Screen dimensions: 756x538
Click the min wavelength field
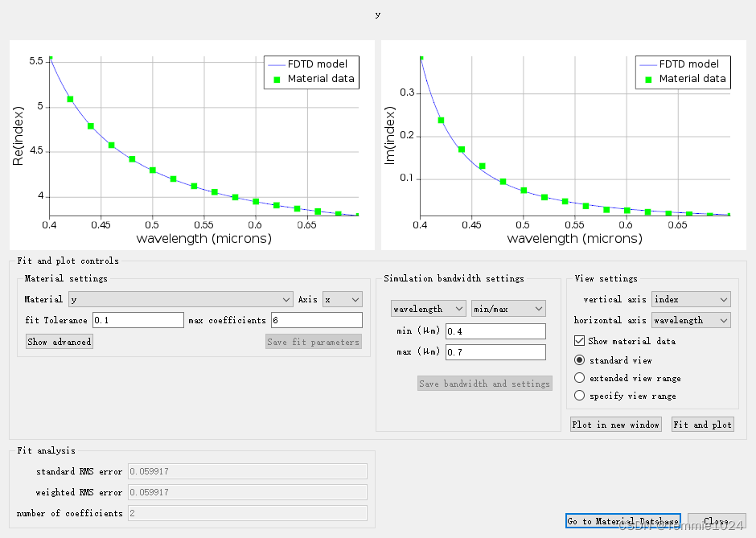click(x=495, y=331)
